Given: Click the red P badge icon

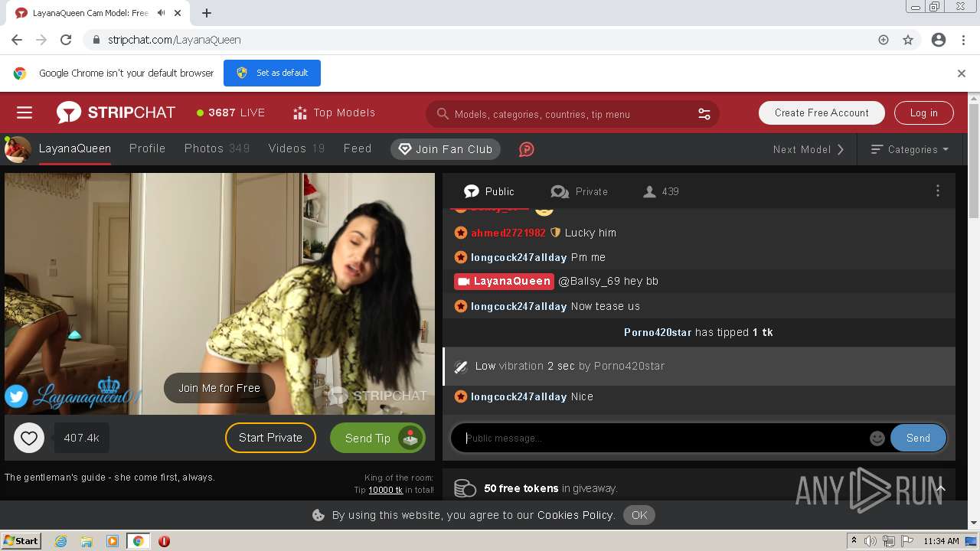Looking at the screenshot, I should pyautogui.click(x=526, y=149).
